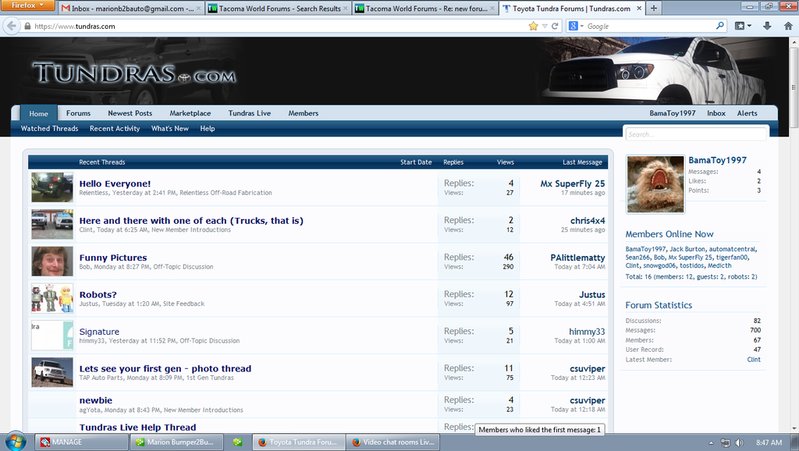The image size is (799, 451).
Task: Click the taskbar clock 8:47 AM
Action: pos(769,442)
